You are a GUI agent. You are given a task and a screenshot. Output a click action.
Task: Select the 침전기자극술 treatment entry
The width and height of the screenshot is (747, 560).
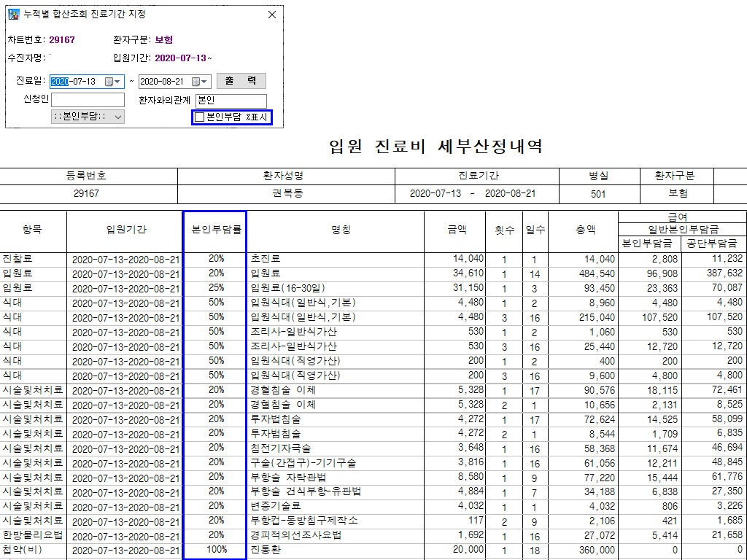280,448
